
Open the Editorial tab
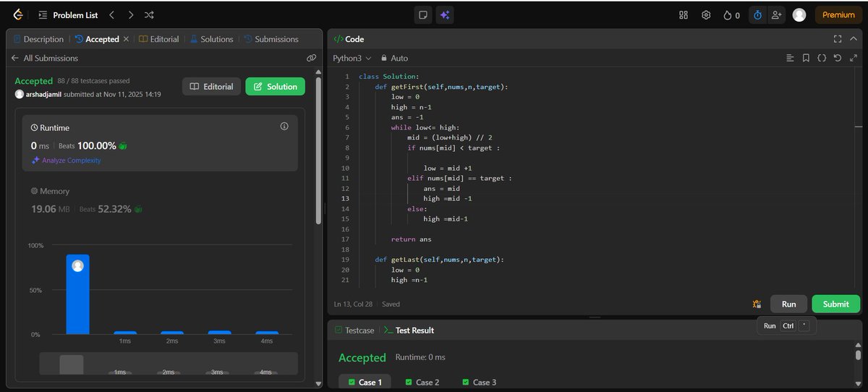tap(158, 39)
